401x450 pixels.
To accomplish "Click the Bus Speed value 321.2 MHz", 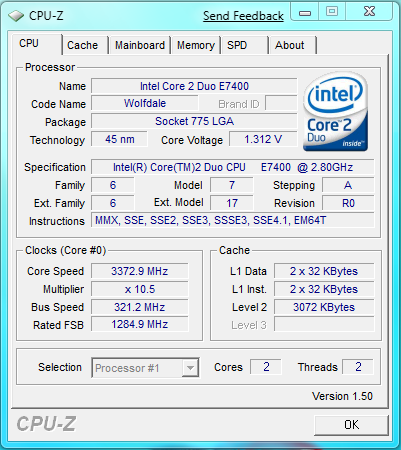I will click(140, 307).
